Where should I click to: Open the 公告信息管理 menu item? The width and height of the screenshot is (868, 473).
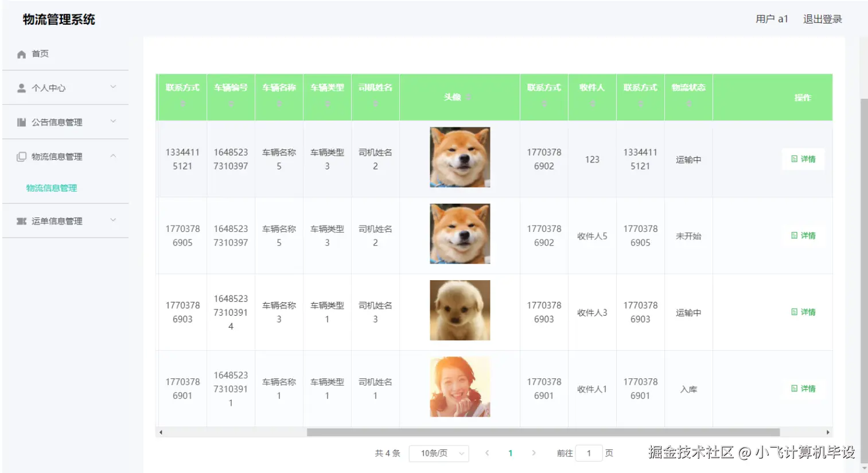65,122
